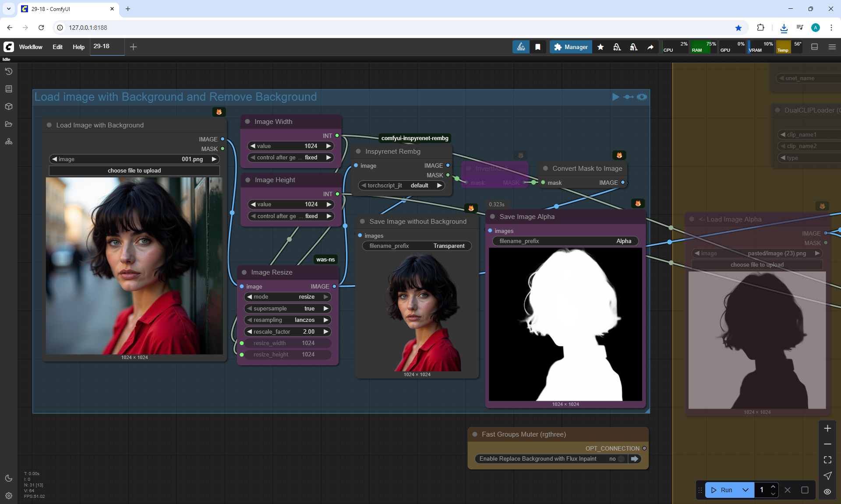This screenshot has width=841, height=504.
Task: Open the workflows folder sidebar icon
Action: click(9, 124)
